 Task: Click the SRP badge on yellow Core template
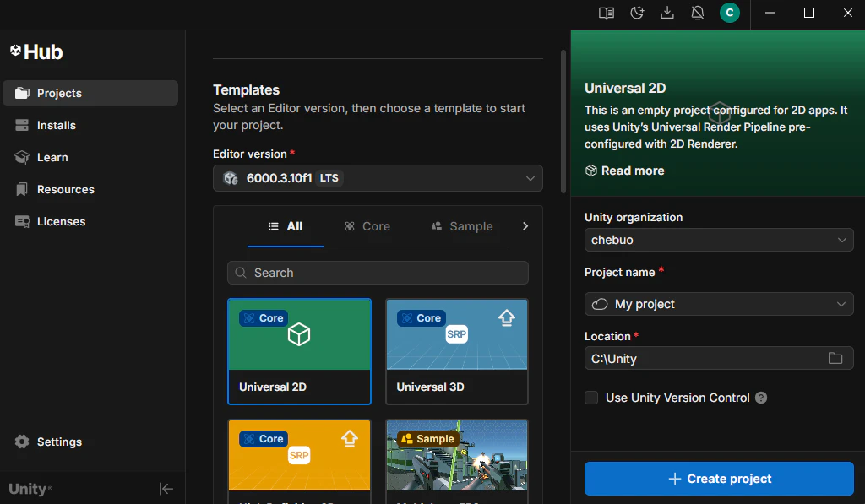tap(299, 455)
